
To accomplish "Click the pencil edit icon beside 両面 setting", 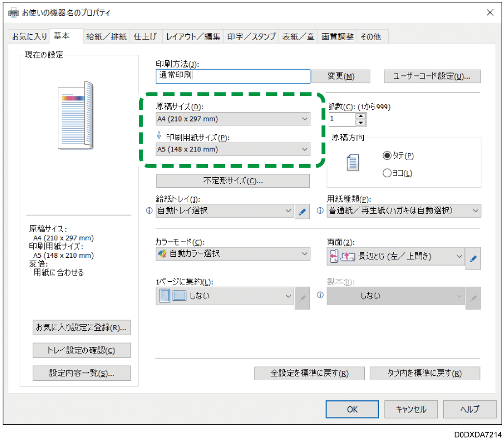I will pos(473,256).
